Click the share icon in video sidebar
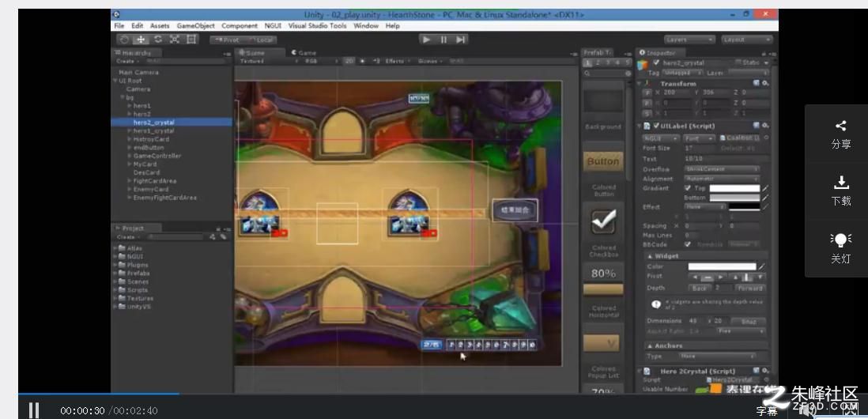The image size is (868, 419). (840, 126)
